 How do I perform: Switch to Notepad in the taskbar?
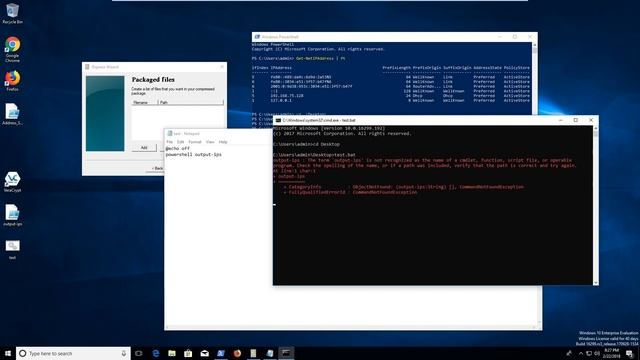[270, 353]
